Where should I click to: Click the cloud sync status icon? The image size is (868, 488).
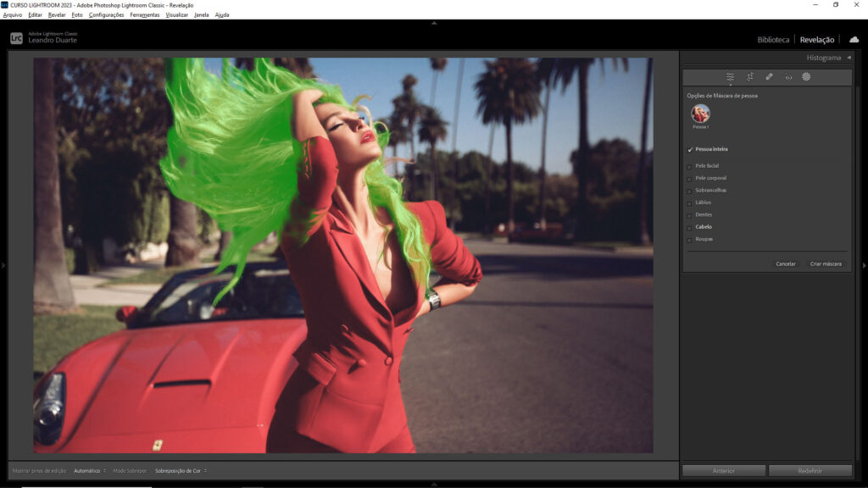click(x=854, y=39)
